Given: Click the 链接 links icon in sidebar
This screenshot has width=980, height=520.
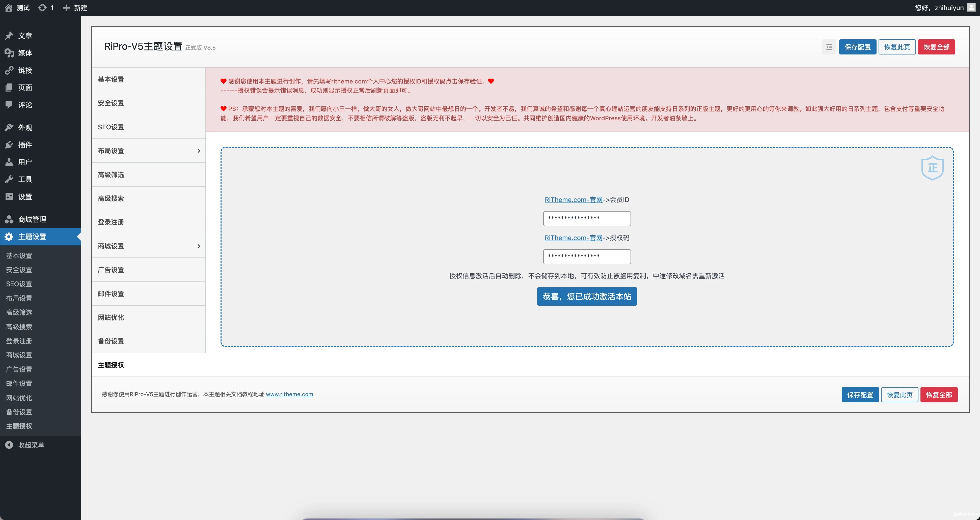Looking at the screenshot, I should pyautogui.click(x=9, y=70).
